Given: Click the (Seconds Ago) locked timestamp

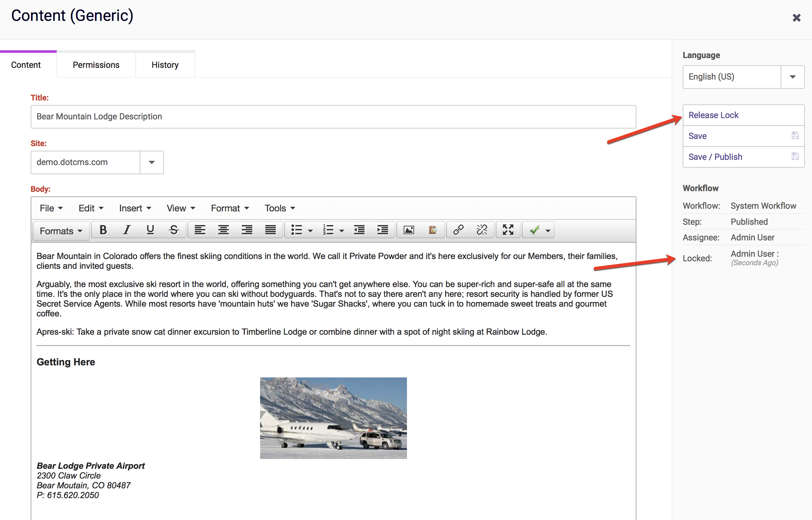Looking at the screenshot, I should [x=755, y=263].
